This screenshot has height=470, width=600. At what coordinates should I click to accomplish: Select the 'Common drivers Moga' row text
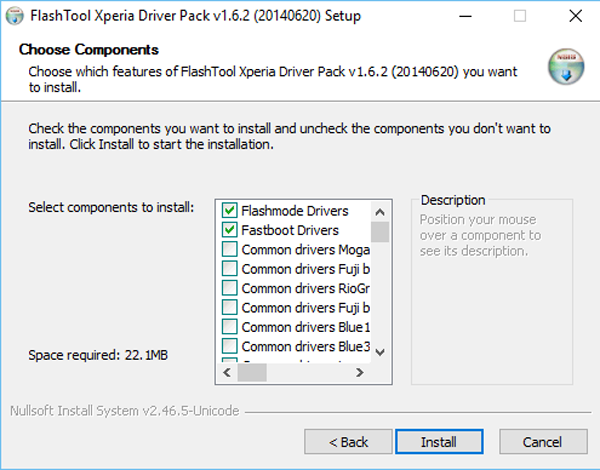tap(306, 250)
